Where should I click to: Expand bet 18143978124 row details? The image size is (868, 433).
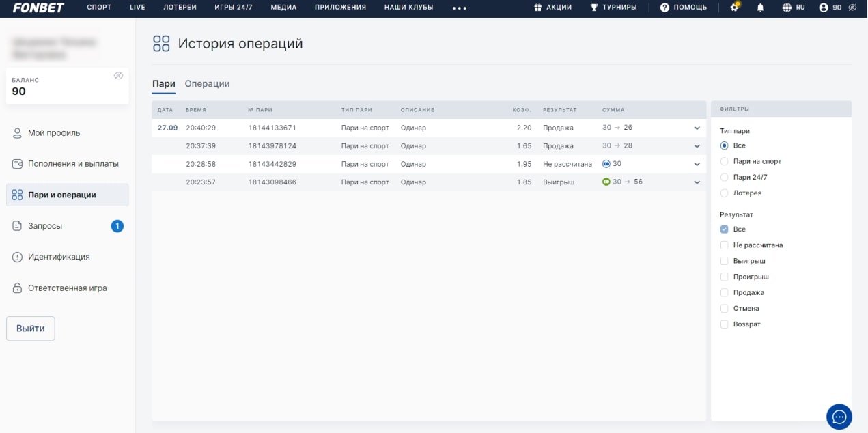(697, 146)
